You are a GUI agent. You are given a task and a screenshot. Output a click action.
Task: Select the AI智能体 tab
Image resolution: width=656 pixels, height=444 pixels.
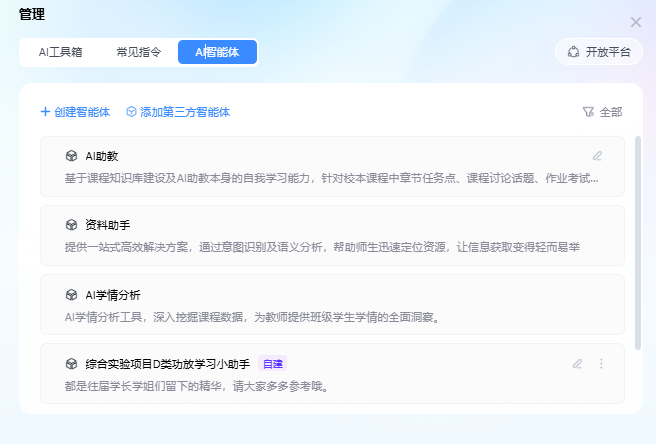(217, 52)
